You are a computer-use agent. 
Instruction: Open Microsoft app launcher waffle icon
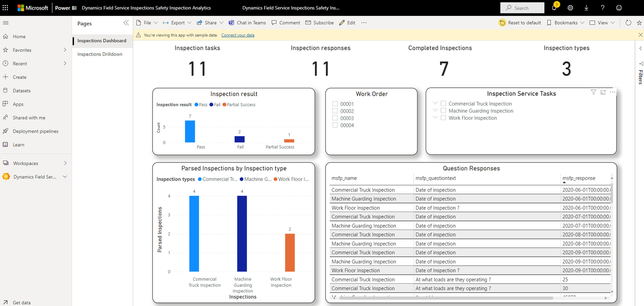[x=5, y=8]
